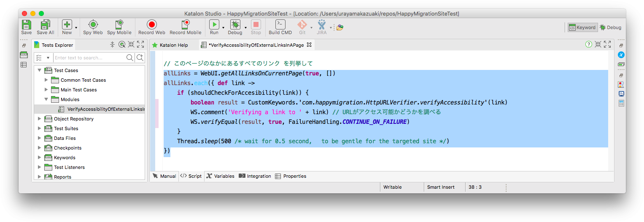Click the Tests Explorer panel tab

pyautogui.click(x=54, y=45)
